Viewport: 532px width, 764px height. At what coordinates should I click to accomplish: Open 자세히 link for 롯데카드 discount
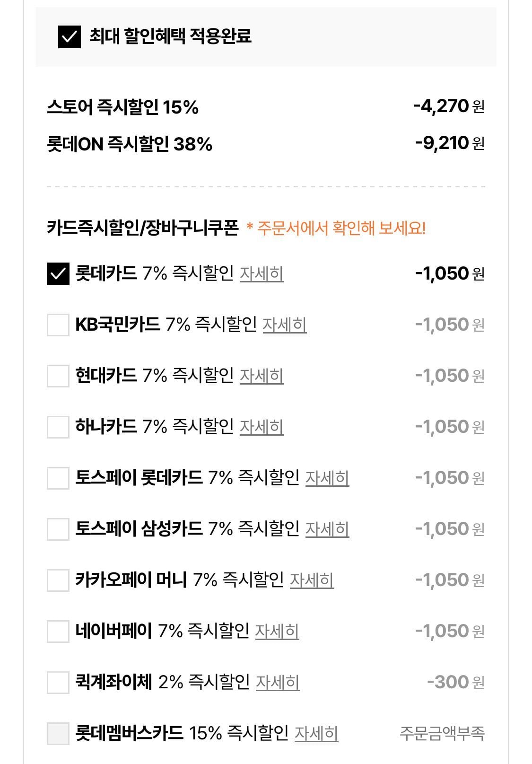click(x=262, y=274)
